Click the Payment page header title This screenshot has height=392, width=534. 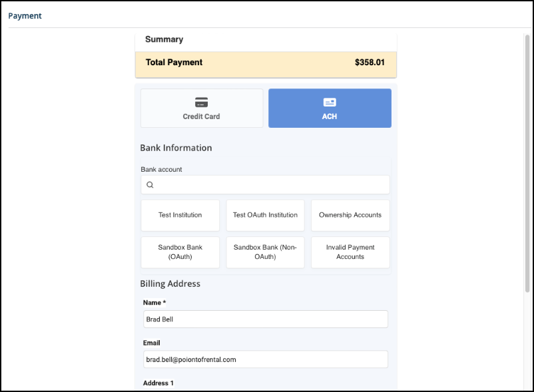(25, 15)
